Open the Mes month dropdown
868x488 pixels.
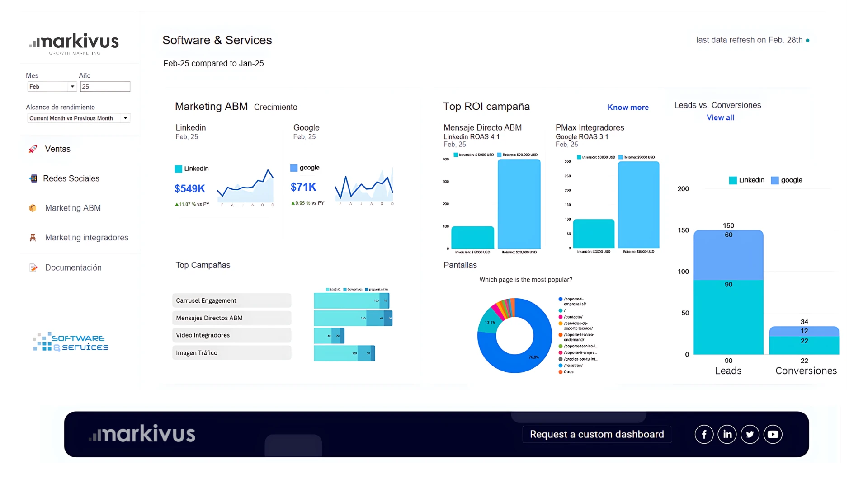pos(52,86)
